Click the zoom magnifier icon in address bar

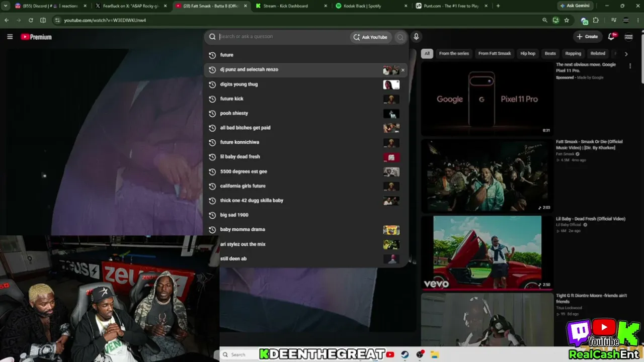point(545,20)
